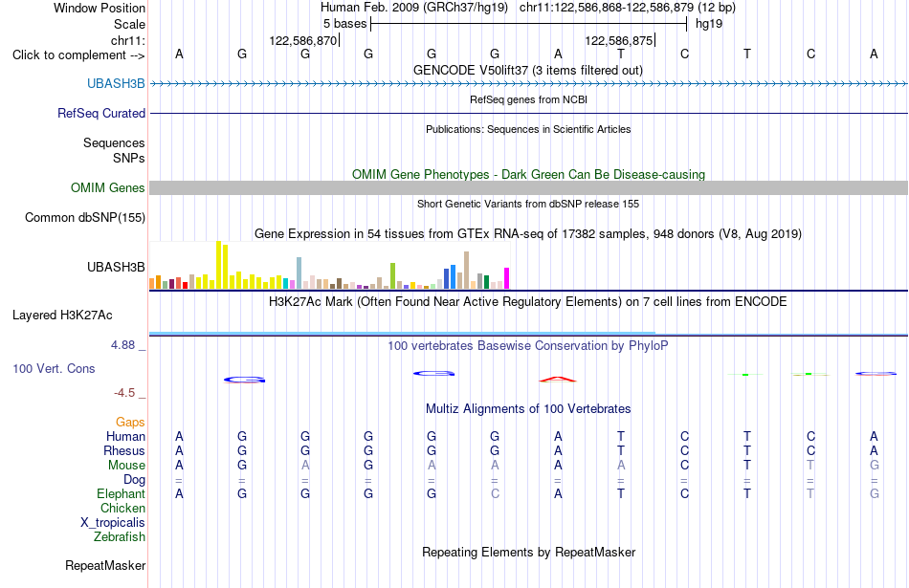Click the UBASH3B gene arrow line
909x588 pixels.
[529, 84]
